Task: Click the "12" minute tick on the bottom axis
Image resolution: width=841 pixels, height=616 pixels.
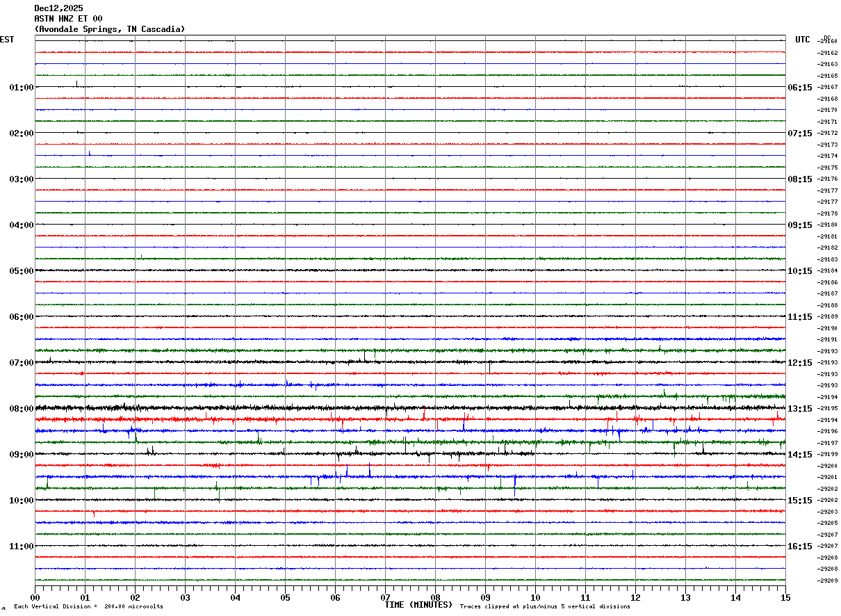Action: (635, 597)
